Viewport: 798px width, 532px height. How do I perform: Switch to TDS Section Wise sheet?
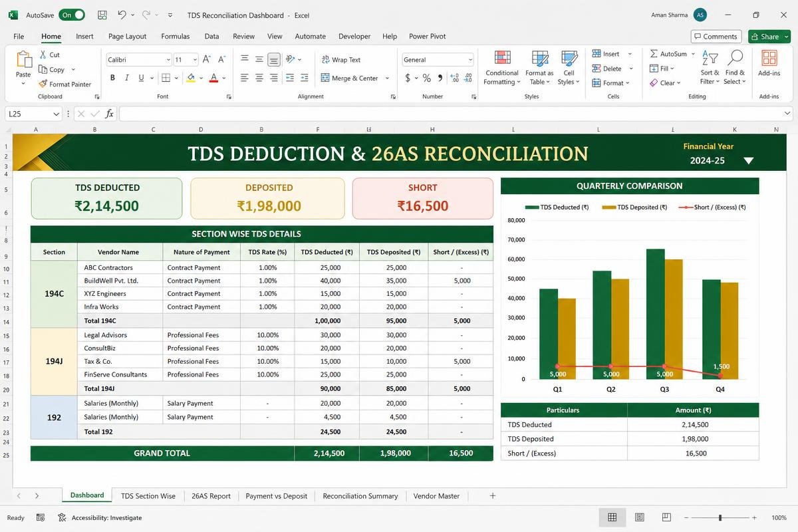coord(148,496)
